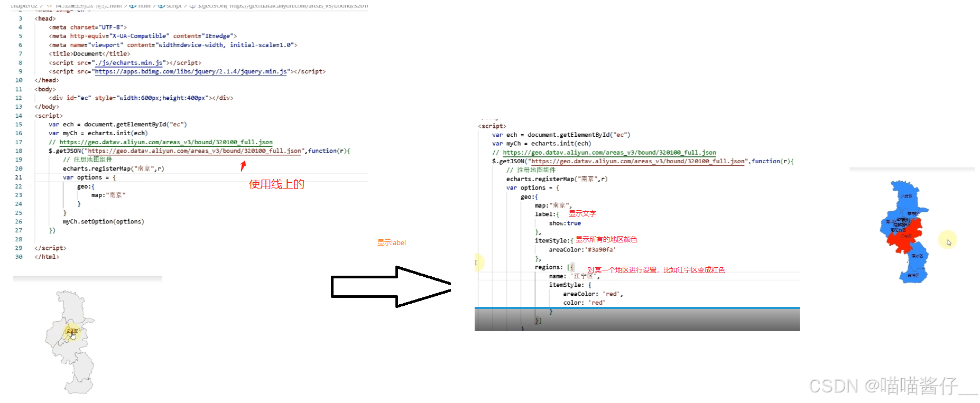Viewport: 980px width, 403px height.
Task: Open the getJSON aliyun URL in right code panel
Action: click(638, 162)
